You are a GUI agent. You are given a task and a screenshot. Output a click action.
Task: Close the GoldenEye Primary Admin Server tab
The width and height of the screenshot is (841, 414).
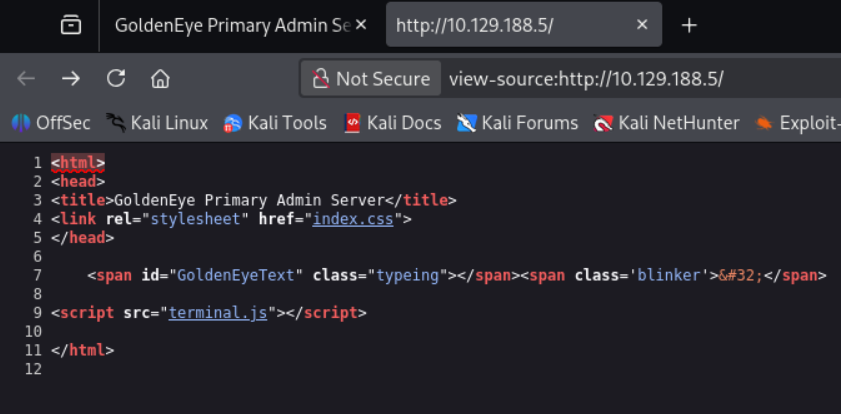(361, 25)
